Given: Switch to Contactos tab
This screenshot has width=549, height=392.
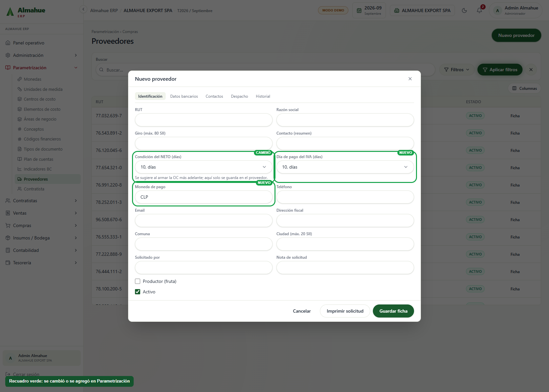Looking at the screenshot, I should pyautogui.click(x=214, y=96).
